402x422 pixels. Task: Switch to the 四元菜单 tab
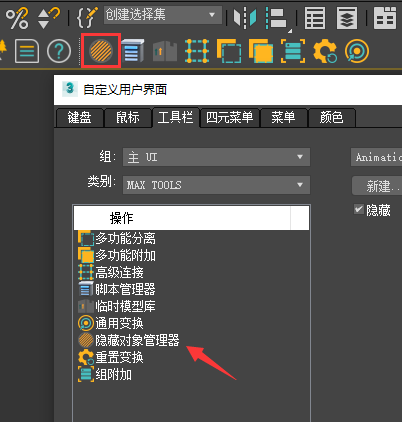(229, 118)
